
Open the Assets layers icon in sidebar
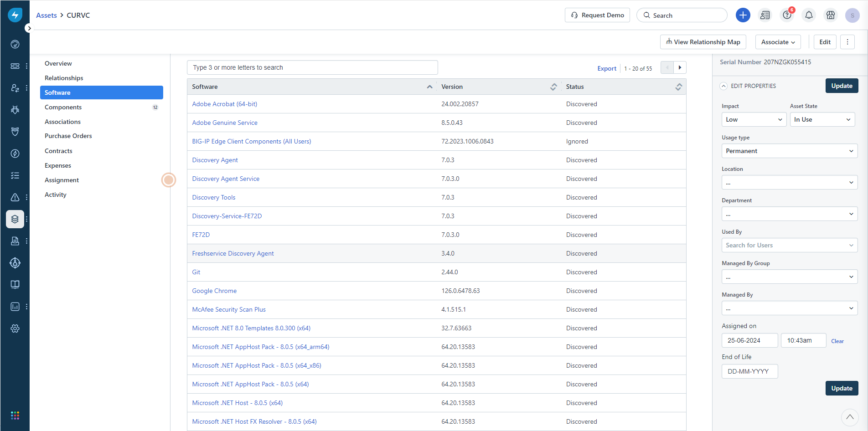(x=15, y=219)
